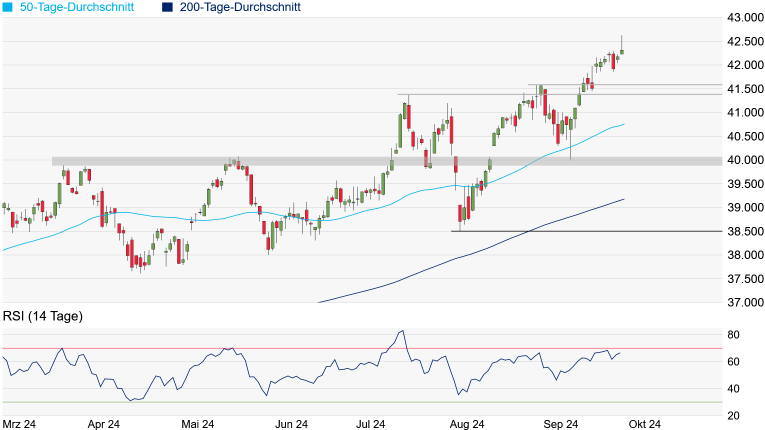765x430 pixels.
Task: Click the RSI axis value 20
Action: coord(732,416)
